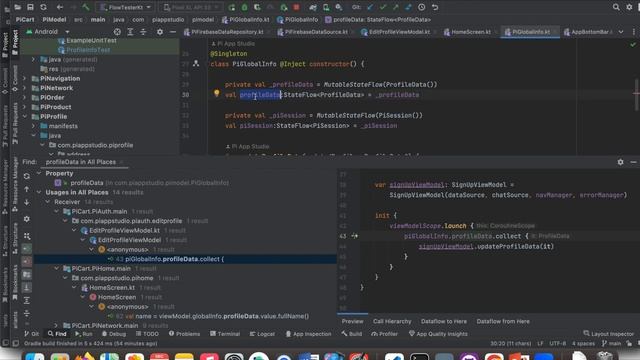Open hidden editor tabs dropdown chevron
640x360 pixels.
click(x=621, y=32)
